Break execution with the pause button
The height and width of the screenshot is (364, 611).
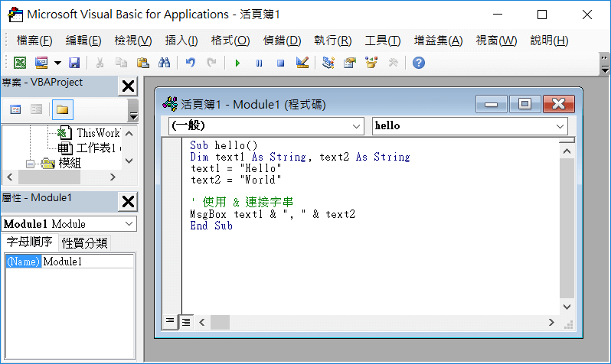coord(259,63)
